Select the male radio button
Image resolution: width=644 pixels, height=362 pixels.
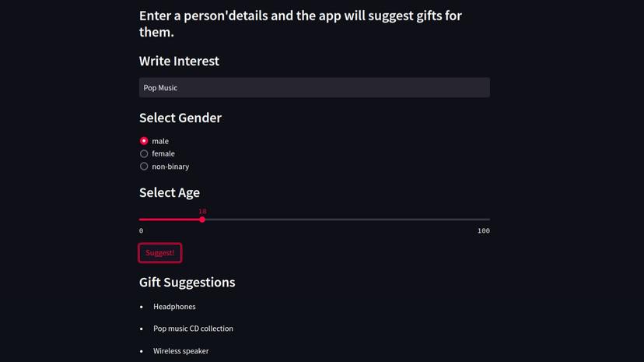pos(144,141)
